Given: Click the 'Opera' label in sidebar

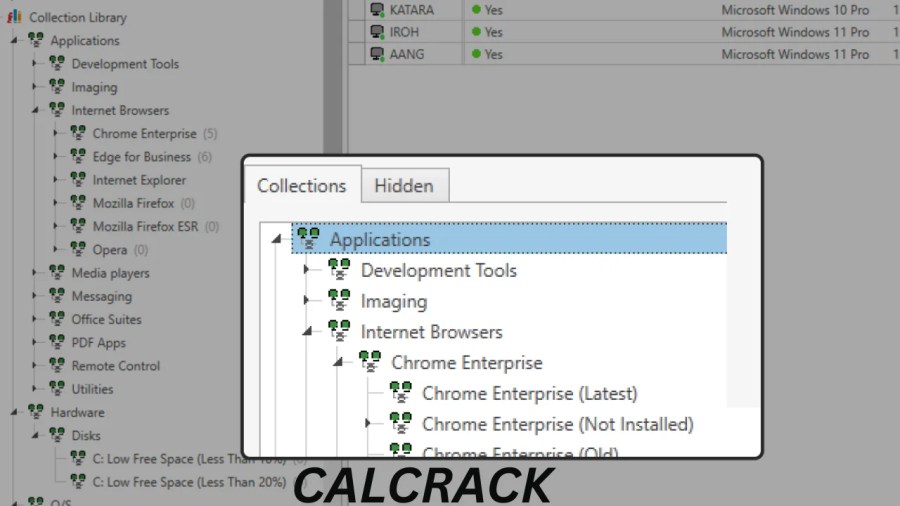Looking at the screenshot, I should click(x=110, y=250).
